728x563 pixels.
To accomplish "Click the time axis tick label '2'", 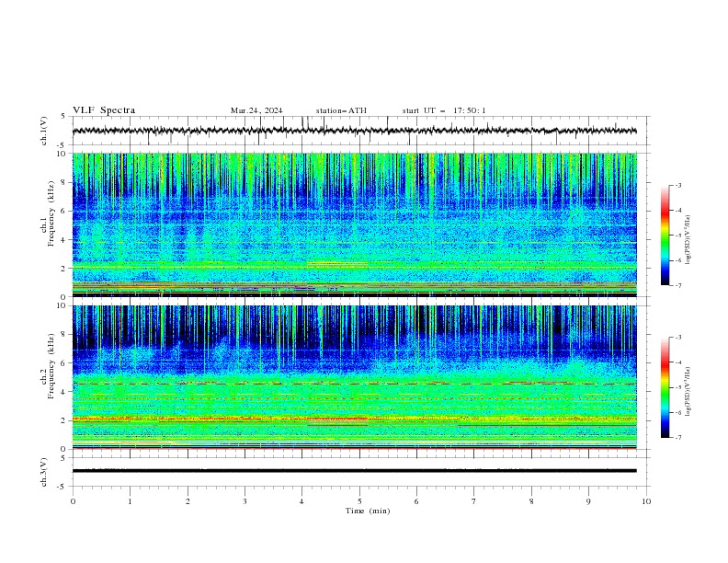I will tap(188, 501).
